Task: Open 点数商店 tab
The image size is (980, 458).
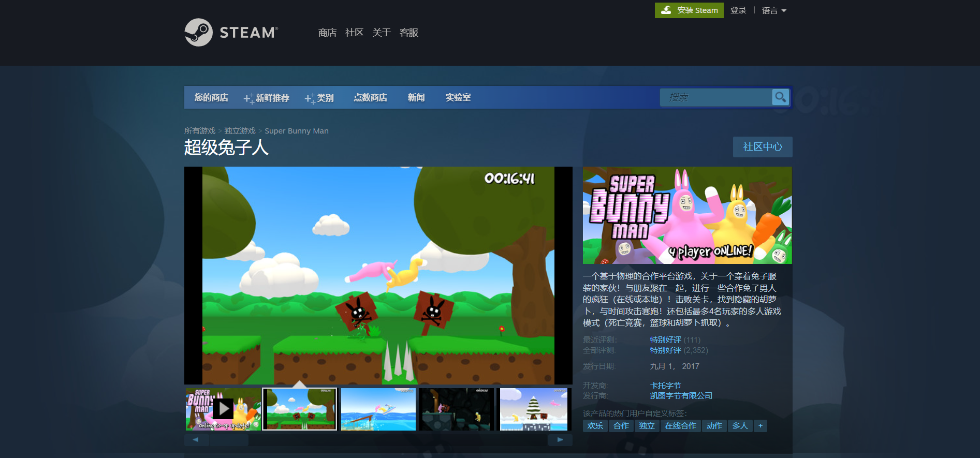Action: (370, 97)
